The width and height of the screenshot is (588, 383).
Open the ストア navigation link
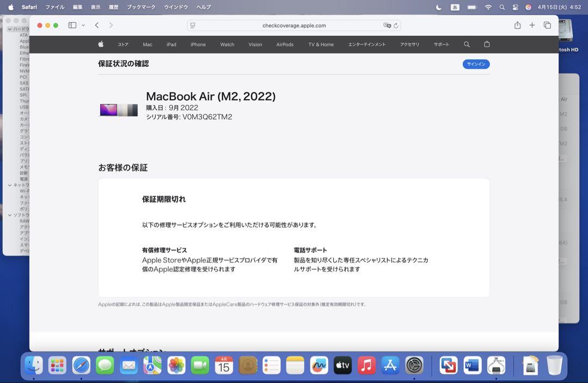tap(123, 44)
